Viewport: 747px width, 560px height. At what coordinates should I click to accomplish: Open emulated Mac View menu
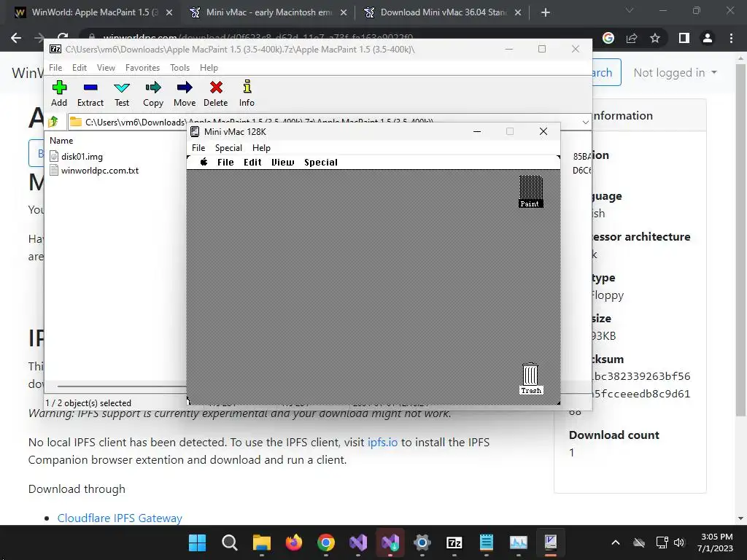tap(282, 163)
